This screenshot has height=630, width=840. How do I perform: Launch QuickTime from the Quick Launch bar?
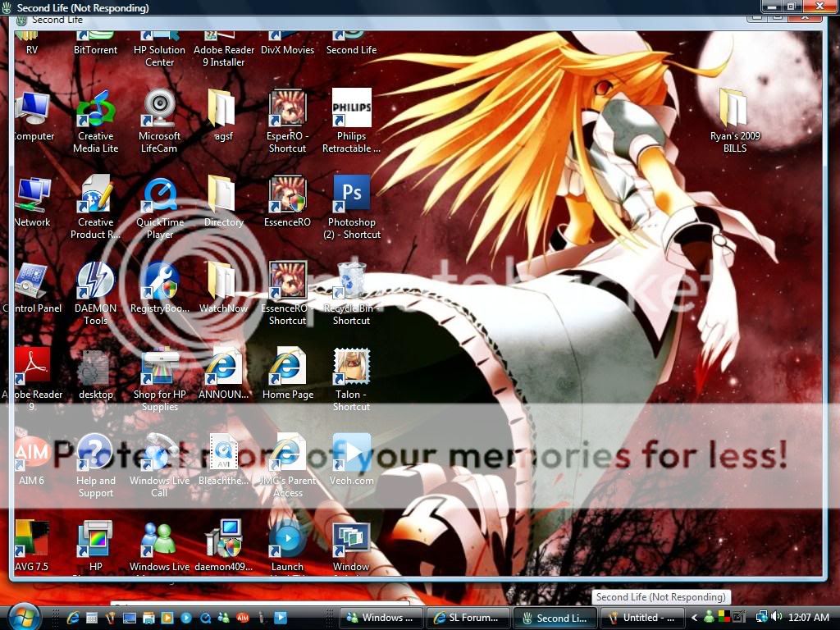(x=206, y=618)
